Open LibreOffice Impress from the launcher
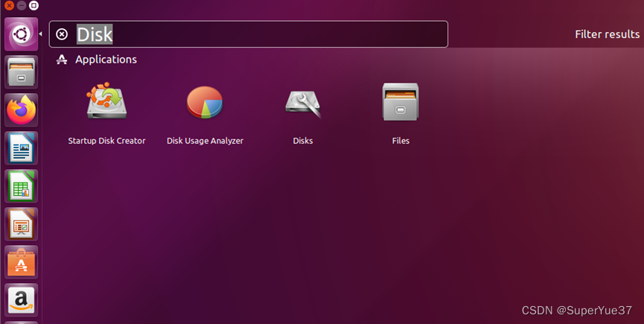Screen dimensions: 644x324 (x=22, y=223)
